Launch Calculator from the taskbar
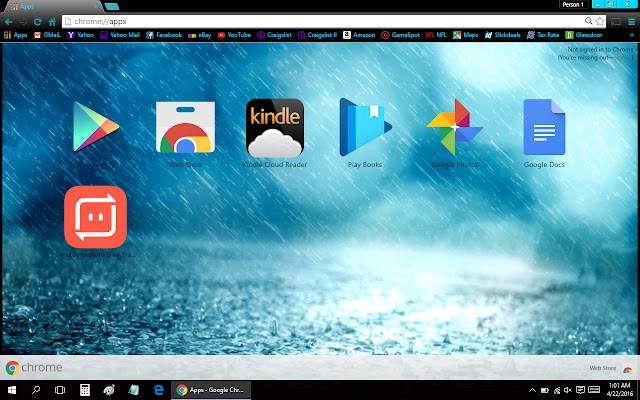Image resolution: width=640 pixels, height=400 pixels. (x=84, y=390)
